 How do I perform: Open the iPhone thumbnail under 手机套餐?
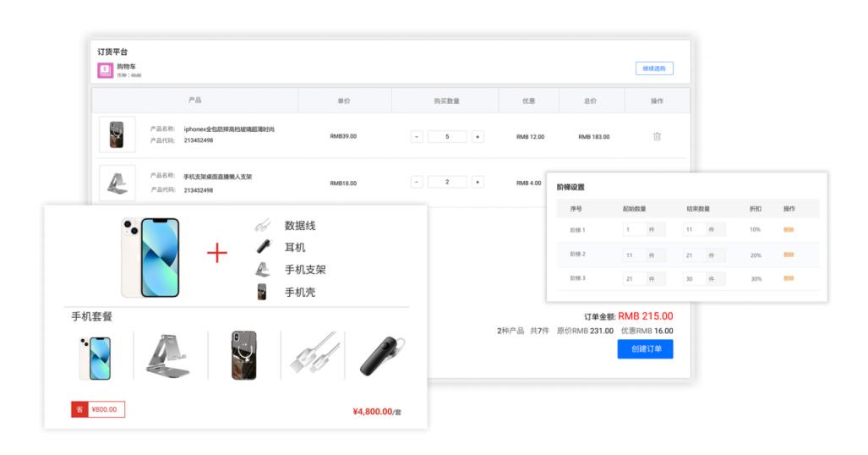tap(96, 358)
